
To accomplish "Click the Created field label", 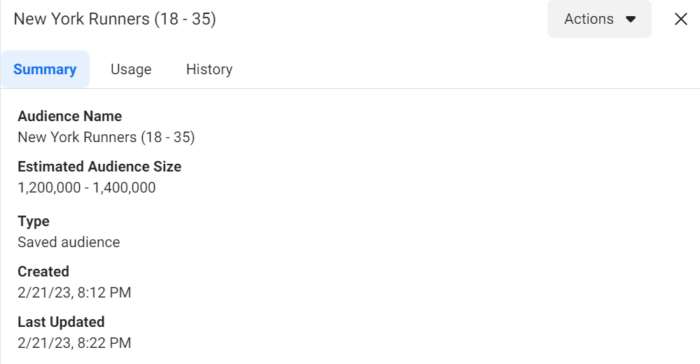I will 43,272.
